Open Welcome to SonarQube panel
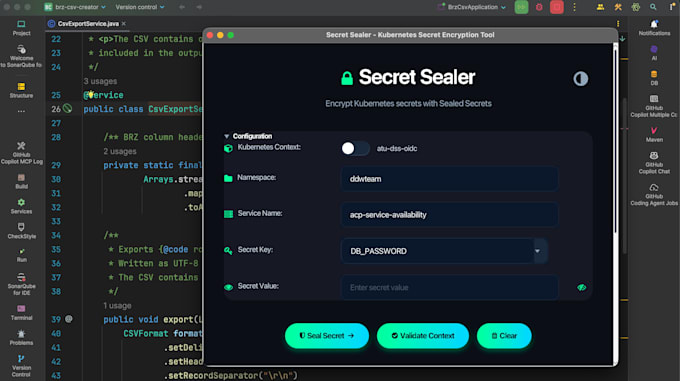680x381 pixels. pos(21,56)
